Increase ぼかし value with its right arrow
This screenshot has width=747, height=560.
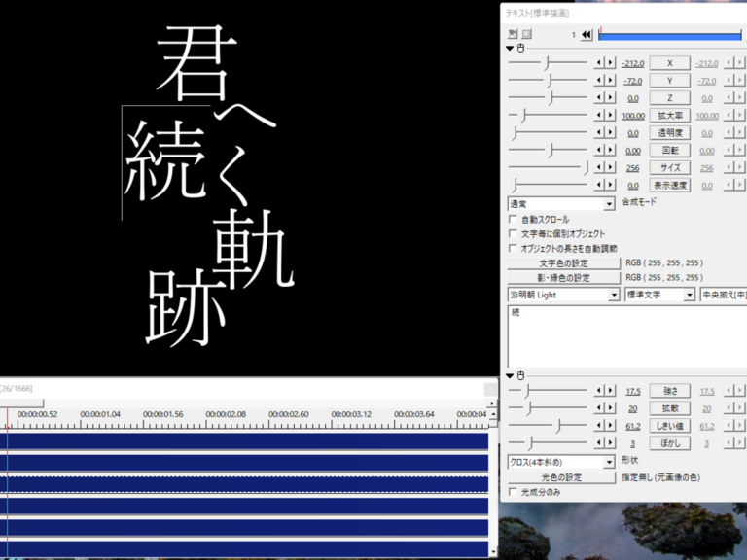pyautogui.click(x=610, y=443)
